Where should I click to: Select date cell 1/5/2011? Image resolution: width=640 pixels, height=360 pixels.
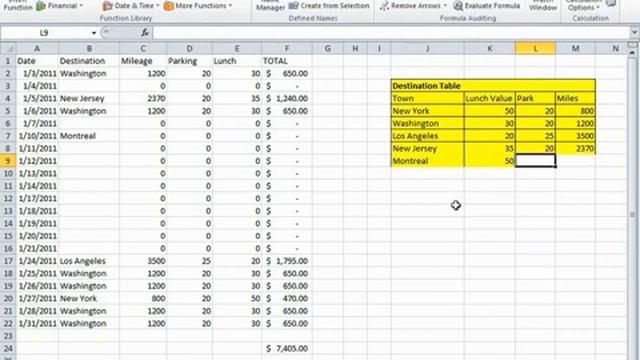coord(37,98)
